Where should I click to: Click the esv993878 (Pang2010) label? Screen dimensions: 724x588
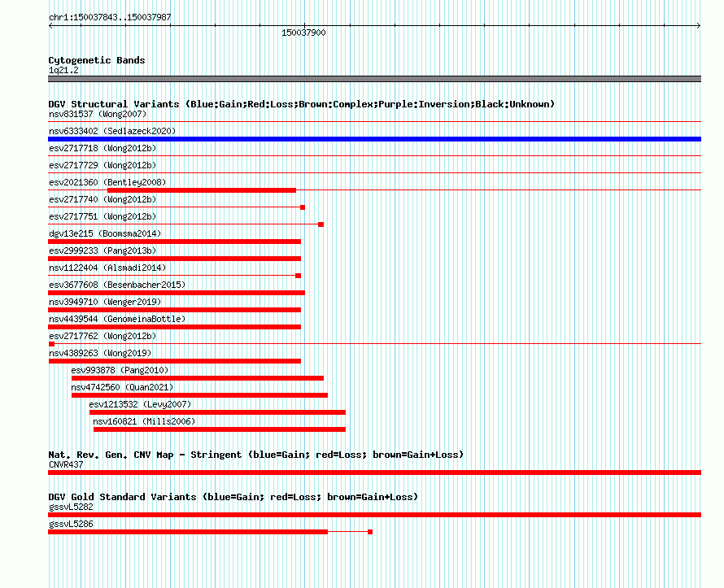point(120,370)
